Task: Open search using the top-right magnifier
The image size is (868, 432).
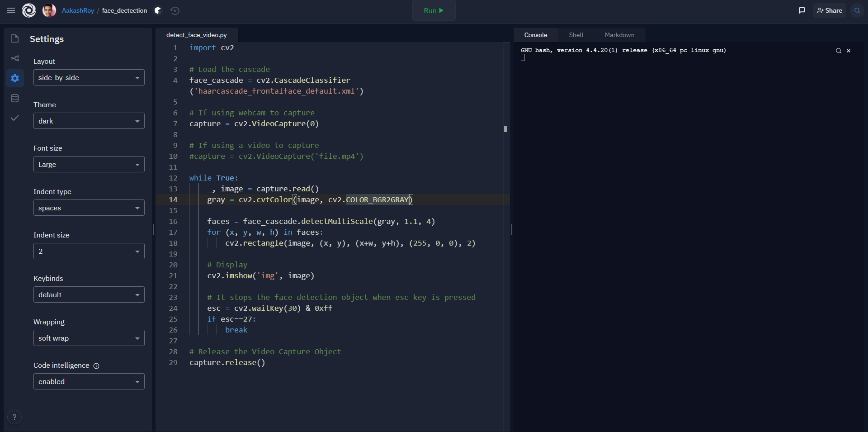Action: click(857, 10)
